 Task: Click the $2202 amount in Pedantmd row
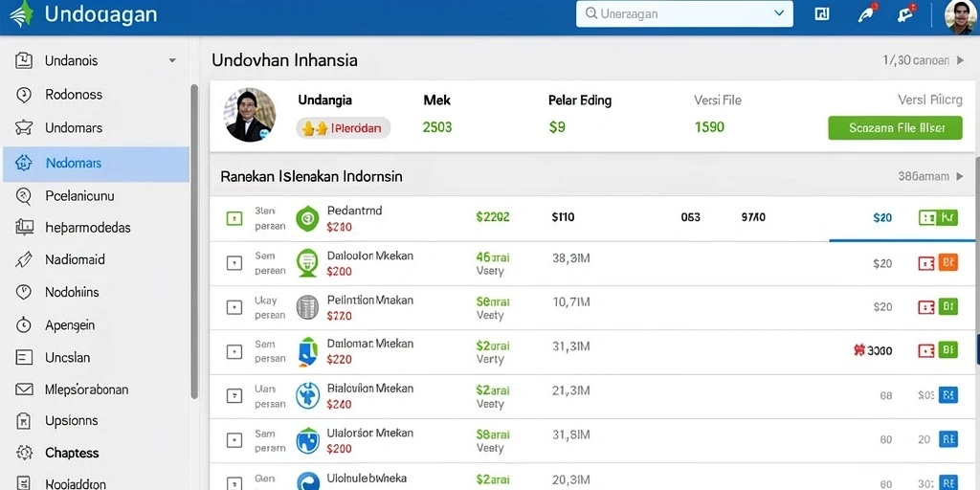click(493, 217)
